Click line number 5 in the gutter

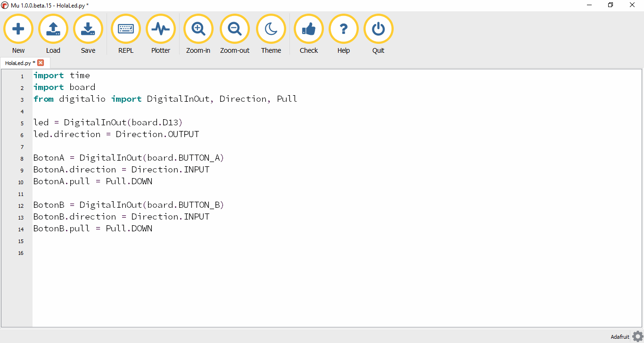coord(21,123)
